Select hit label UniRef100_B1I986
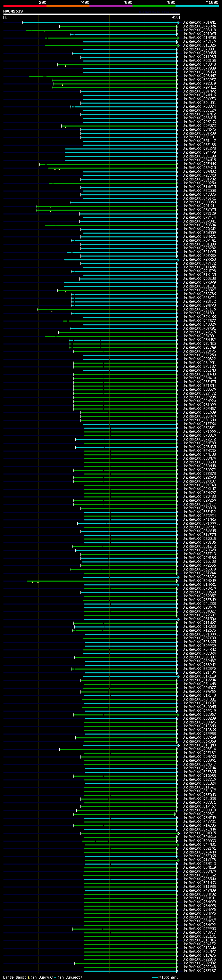The height and width of the screenshot is (980, 222). point(199,886)
